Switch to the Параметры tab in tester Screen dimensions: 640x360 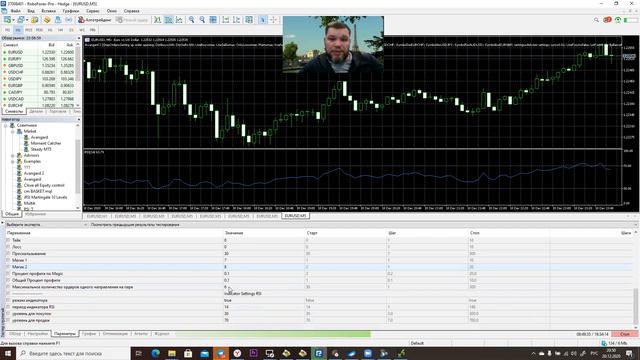[64, 334]
